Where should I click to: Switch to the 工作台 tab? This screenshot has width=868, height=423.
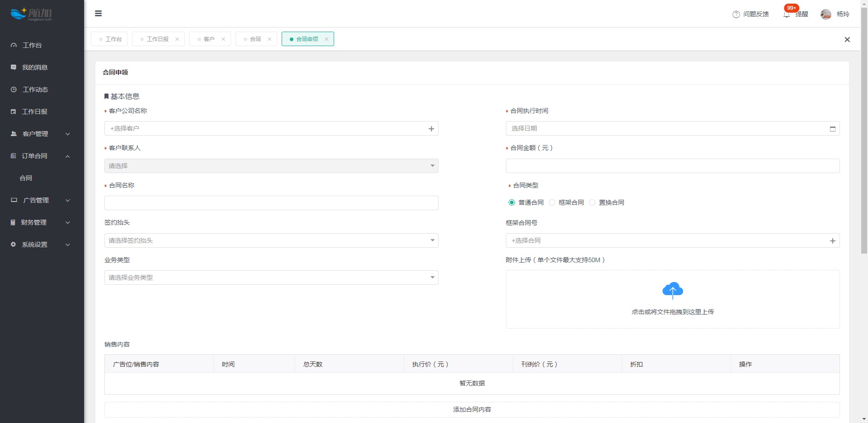(x=109, y=39)
